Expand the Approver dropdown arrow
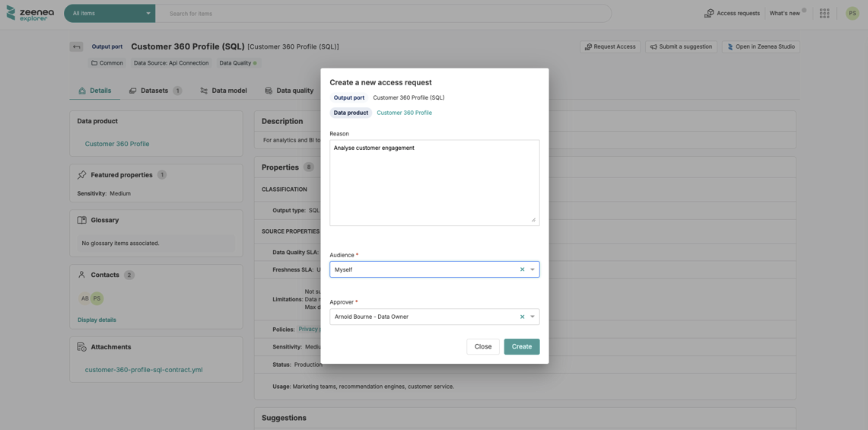 [x=533, y=317]
